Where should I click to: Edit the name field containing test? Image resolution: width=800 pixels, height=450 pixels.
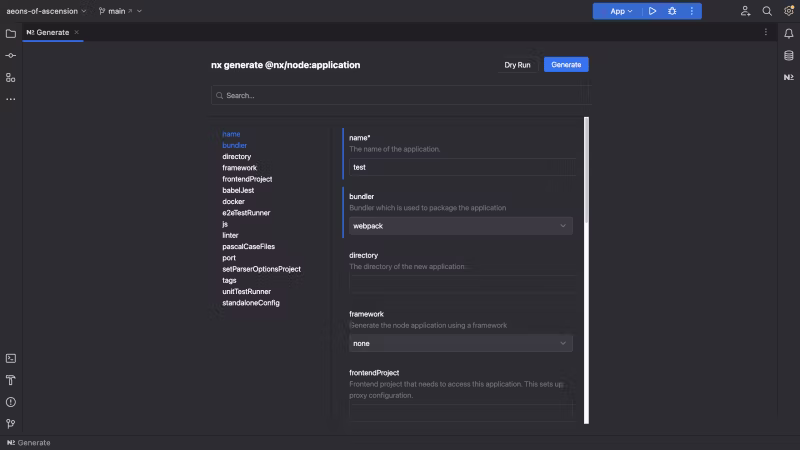[x=462, y=167]
